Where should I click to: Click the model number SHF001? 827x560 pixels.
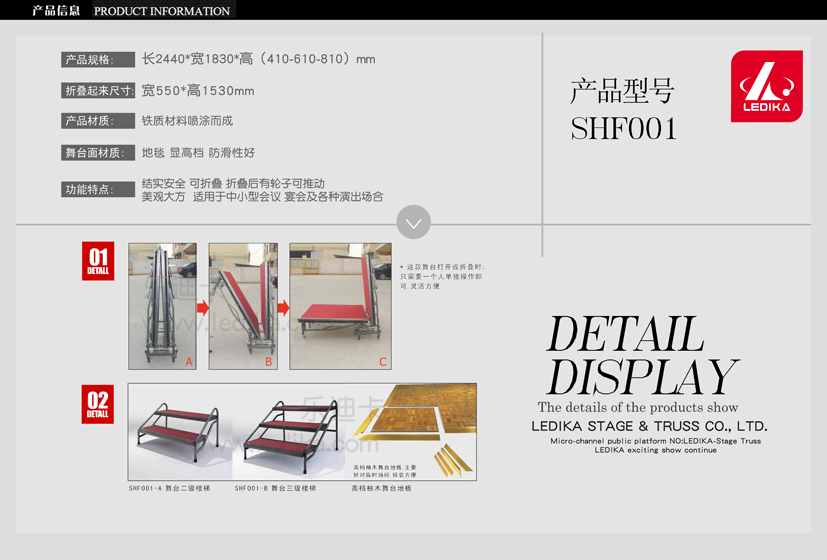pos(623,129)
